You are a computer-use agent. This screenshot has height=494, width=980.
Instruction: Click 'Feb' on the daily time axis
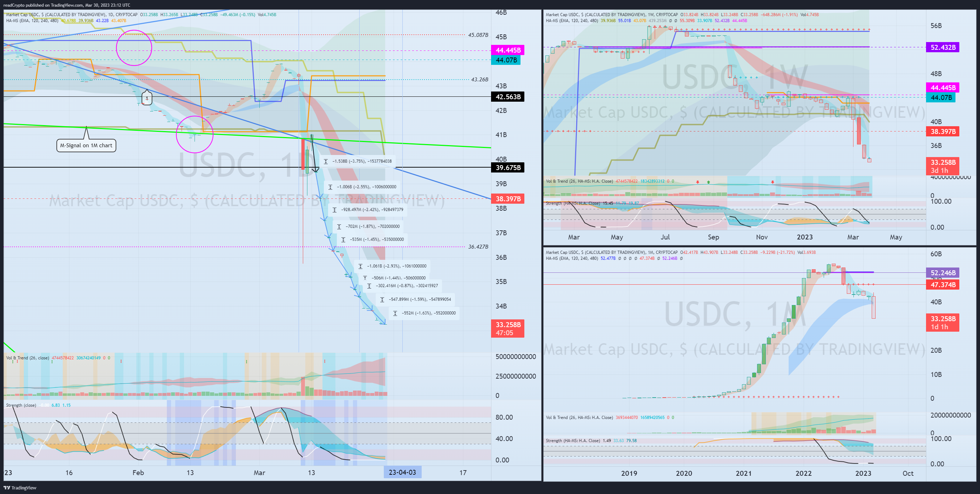point(138,472)
